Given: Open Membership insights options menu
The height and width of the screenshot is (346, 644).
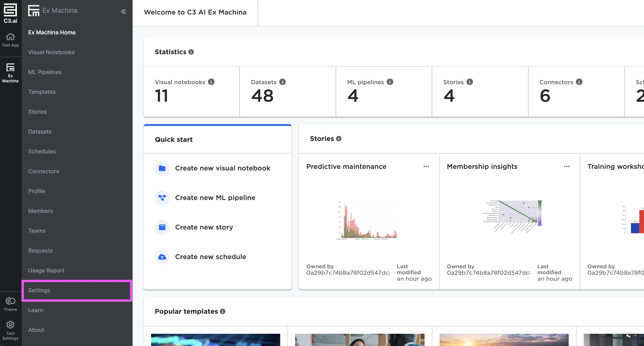Looking at the screenshot, I should [567, 167].
